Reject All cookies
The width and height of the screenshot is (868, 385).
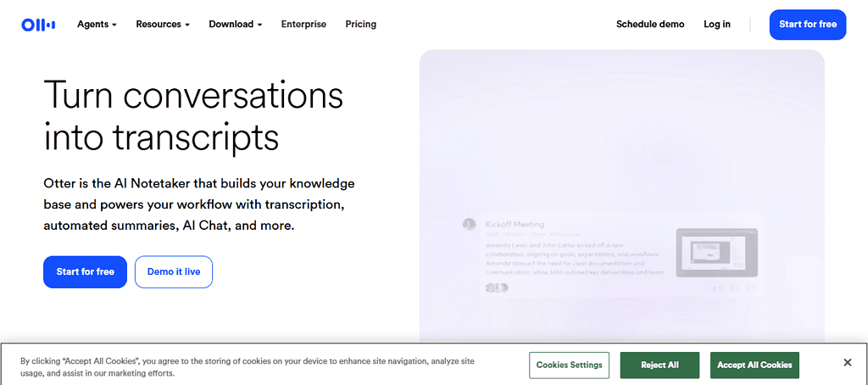pos(659,365)
